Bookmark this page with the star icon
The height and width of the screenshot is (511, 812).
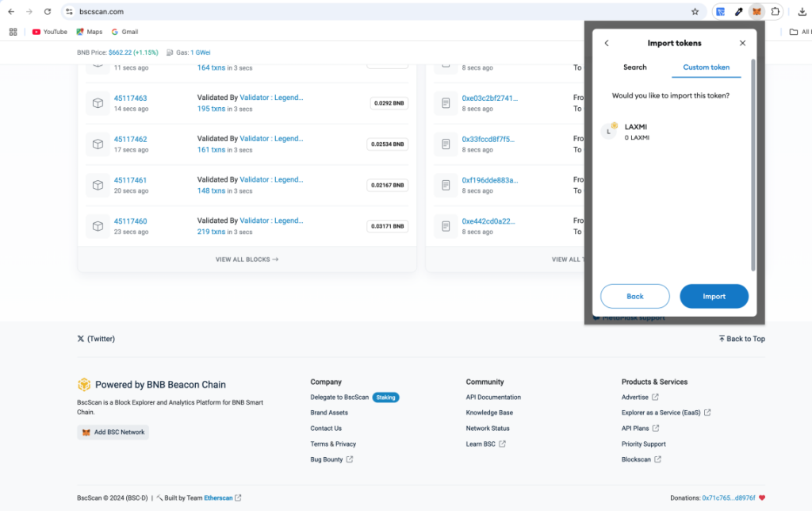695,12
